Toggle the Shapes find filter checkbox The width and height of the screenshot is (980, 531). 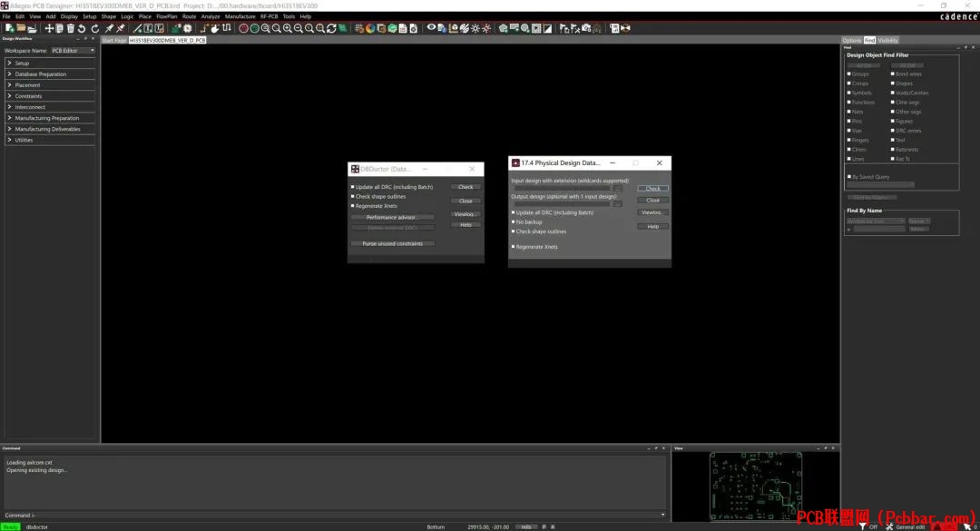point(893,84)
